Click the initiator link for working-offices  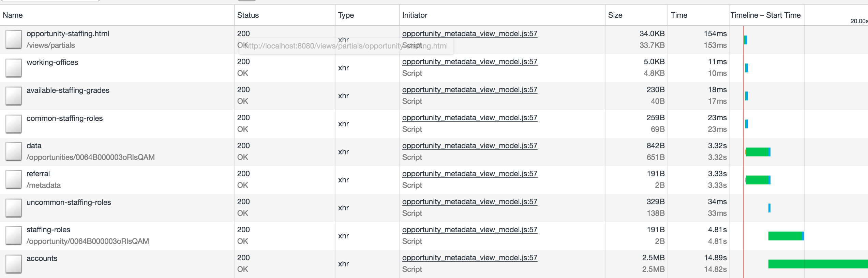[470, 62]
